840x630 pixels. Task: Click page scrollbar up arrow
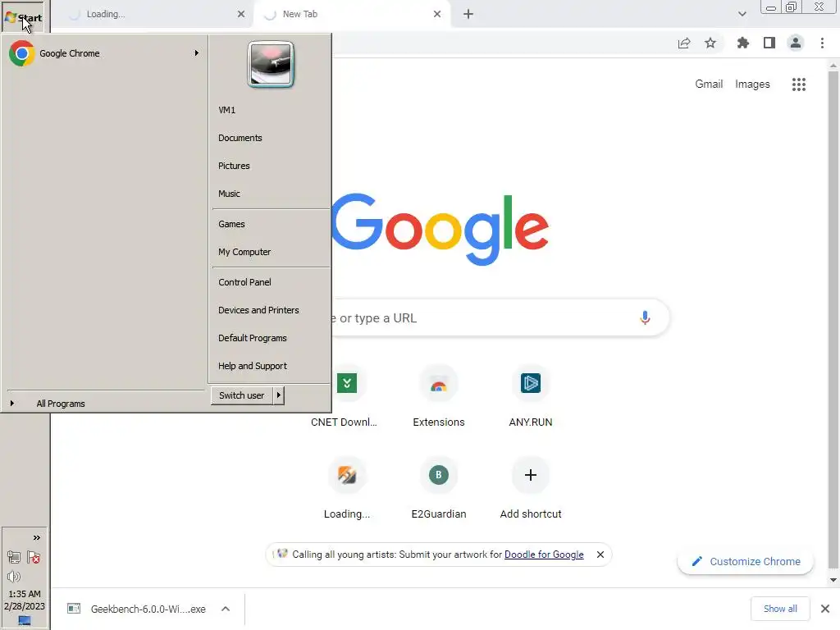(833, 66)
